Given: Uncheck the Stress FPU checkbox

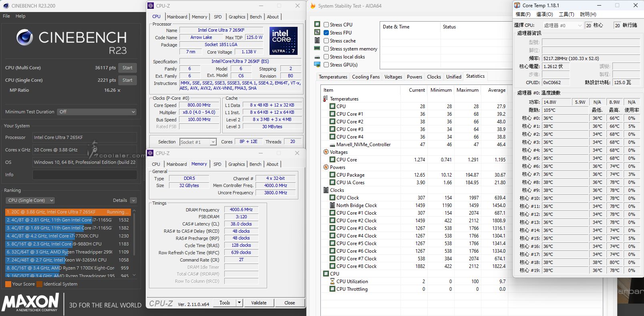Looking at the screenshot, I should (326, 32).
